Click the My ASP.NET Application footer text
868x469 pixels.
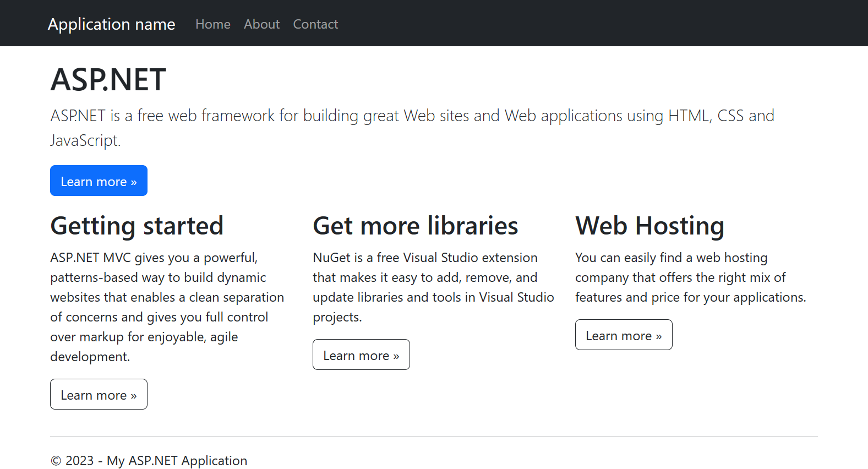[x=177, y=461]
